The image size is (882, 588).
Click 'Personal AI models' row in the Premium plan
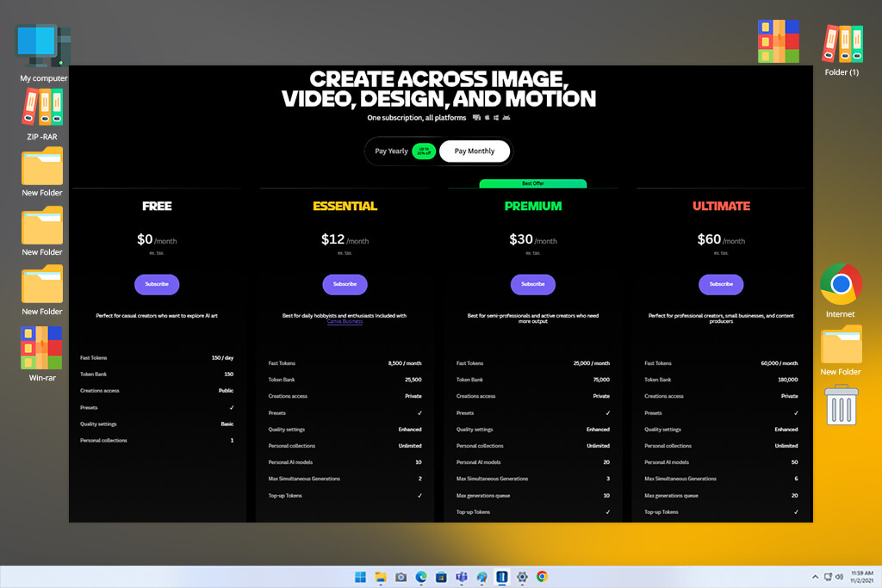[x=532, y=462]
